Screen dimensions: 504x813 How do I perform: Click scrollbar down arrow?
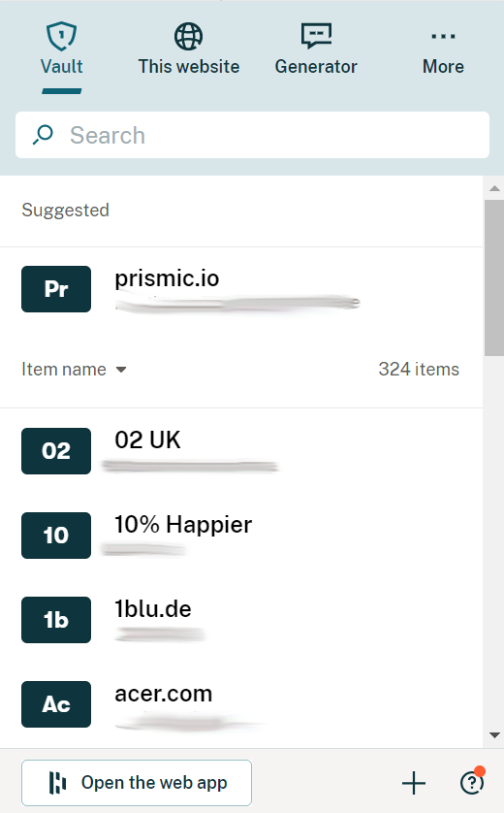tap(494, 735)
